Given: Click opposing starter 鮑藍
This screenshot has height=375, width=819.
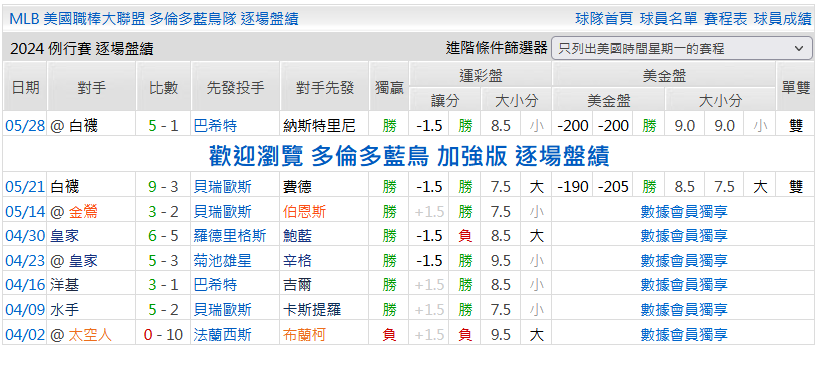Looking at the screenshot, I should tap(297, 236).
